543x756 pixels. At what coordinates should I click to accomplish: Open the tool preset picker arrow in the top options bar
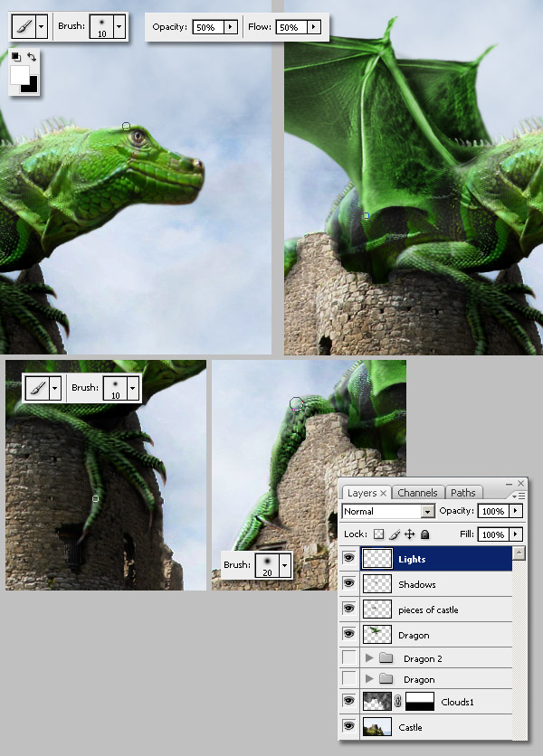(x=42, y=26)
